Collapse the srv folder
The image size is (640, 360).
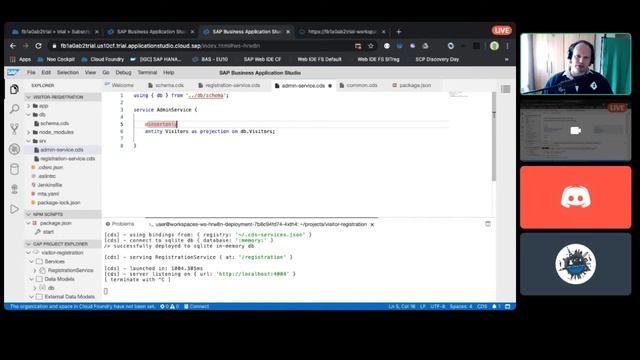(29, 141)
